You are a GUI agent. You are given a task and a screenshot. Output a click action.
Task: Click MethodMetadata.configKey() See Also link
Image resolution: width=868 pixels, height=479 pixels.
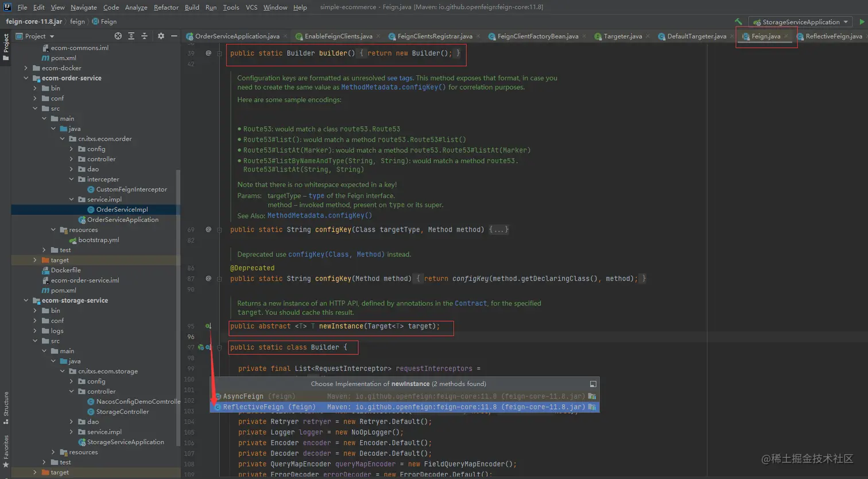(x=320, y=215)
